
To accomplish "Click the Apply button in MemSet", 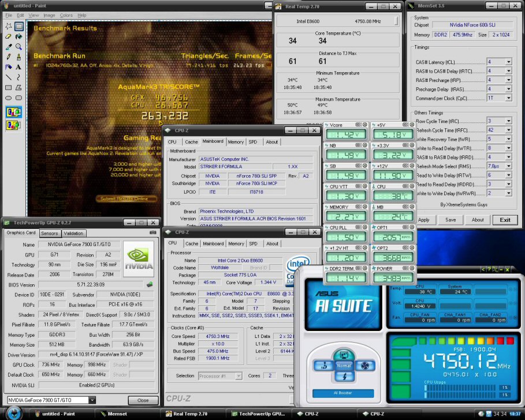I will tap(423, 220).
